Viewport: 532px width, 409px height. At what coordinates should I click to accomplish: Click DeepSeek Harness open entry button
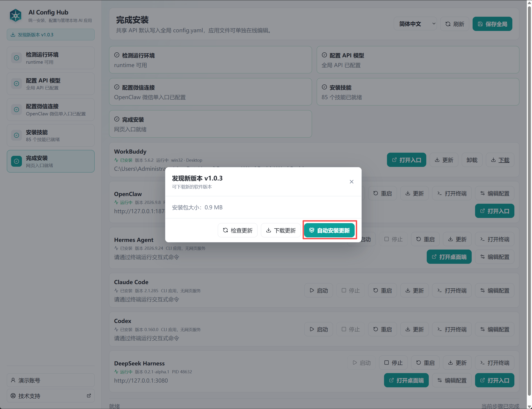495,380
